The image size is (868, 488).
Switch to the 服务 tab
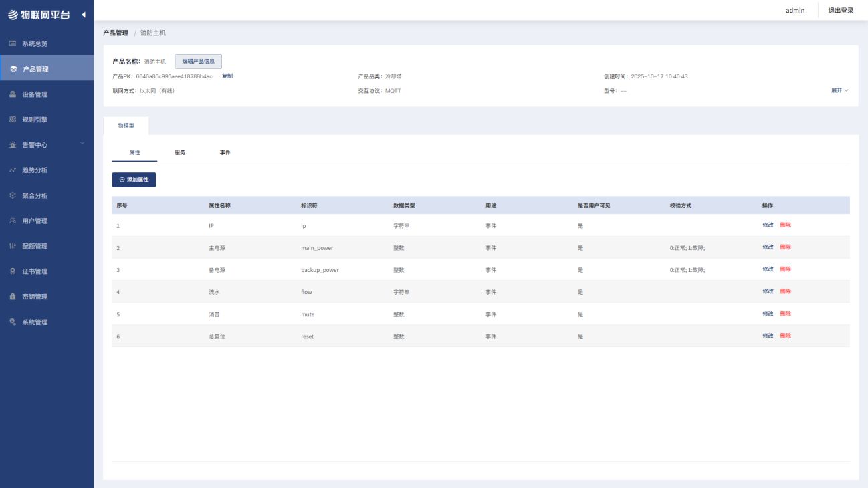coord(180,153)
